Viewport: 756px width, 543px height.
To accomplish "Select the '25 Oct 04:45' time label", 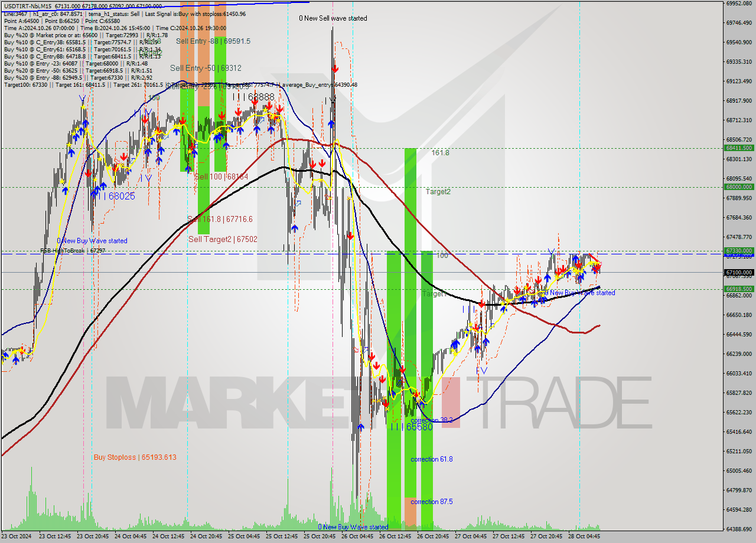I will [x=244, y=537].
